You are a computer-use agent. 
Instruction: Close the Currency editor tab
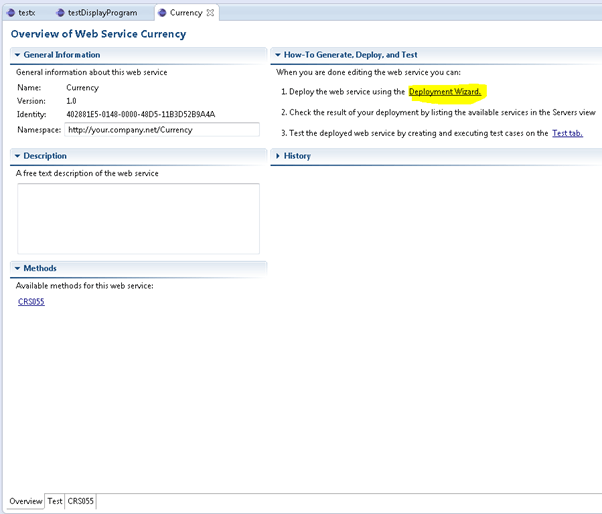tap(210, 12)
